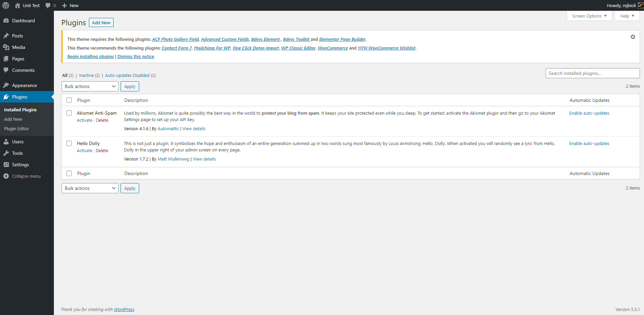Enable auto-updates for Akismet Anti-Spam

click(589, 113)
